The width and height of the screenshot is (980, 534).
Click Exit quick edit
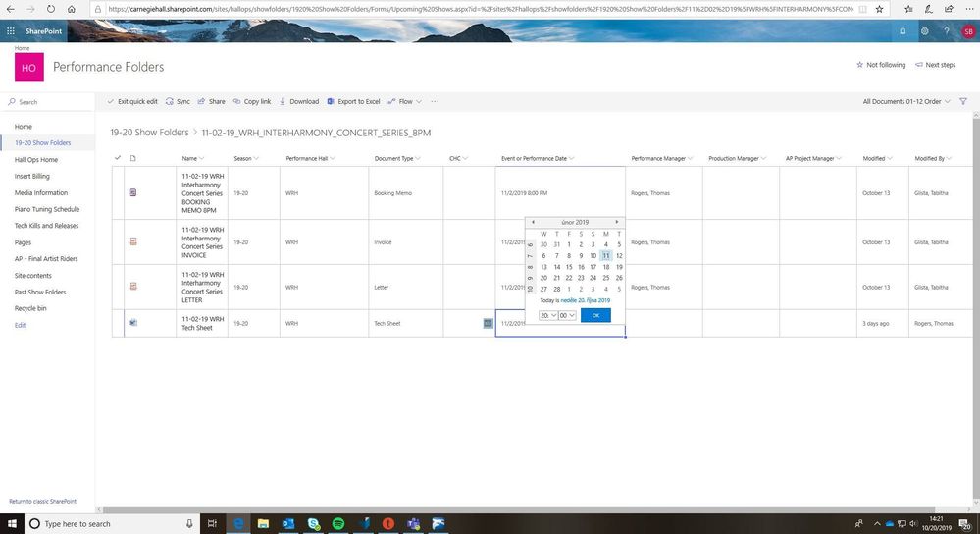[131, 101]
